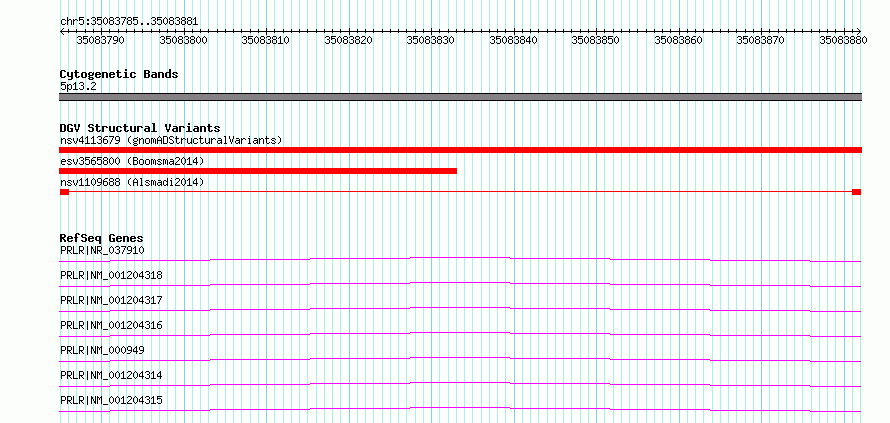
Task: Click ruler position 35083880
Action: (843, 40)
